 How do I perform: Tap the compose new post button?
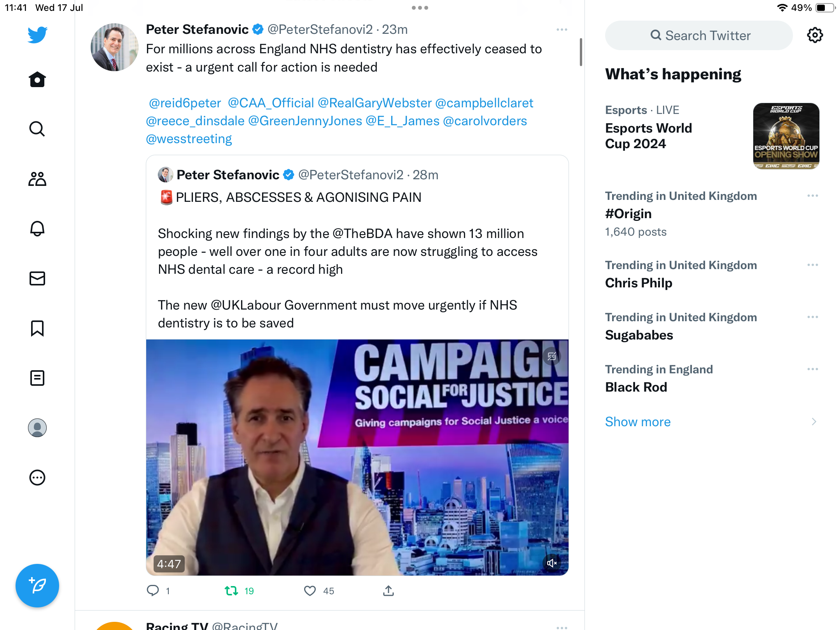pos(37,586)
